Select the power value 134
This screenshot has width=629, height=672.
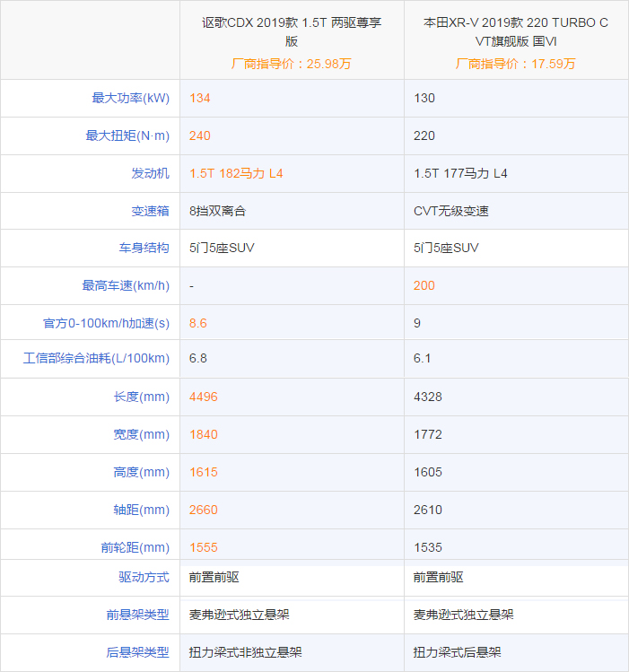click(200, 98)
